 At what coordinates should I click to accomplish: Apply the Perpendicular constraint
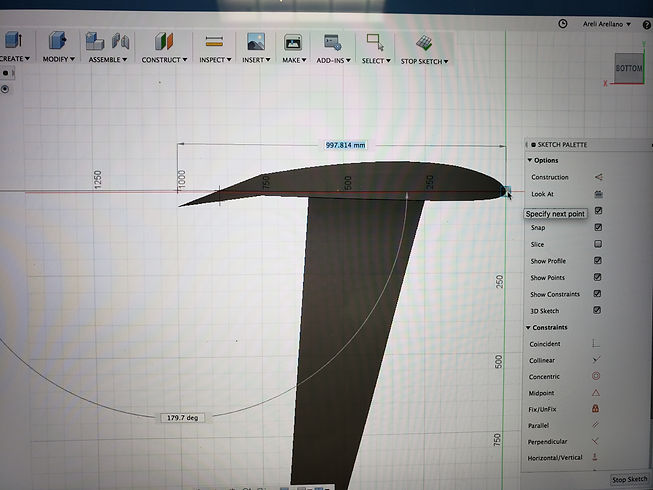[x=595, y=441]
